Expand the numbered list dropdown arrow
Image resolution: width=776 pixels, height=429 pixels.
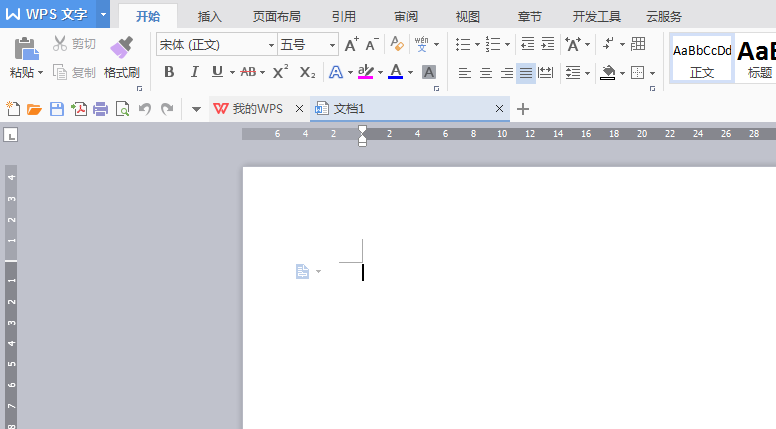[x=507, y=45]
